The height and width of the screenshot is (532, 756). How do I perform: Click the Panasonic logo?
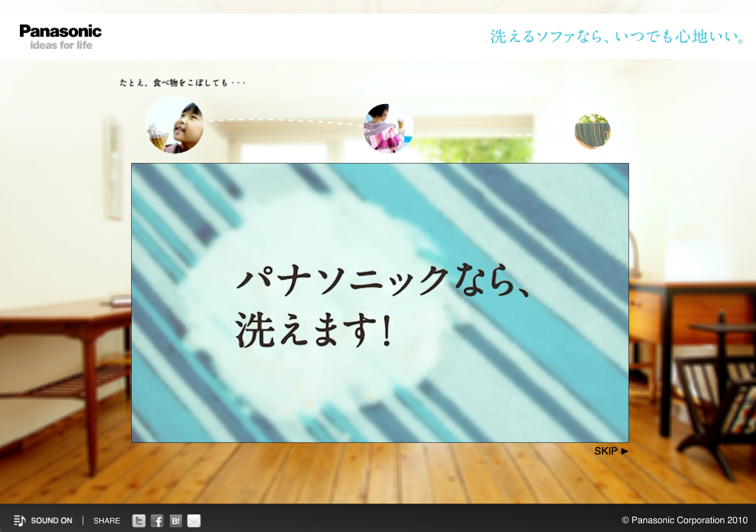60,31
